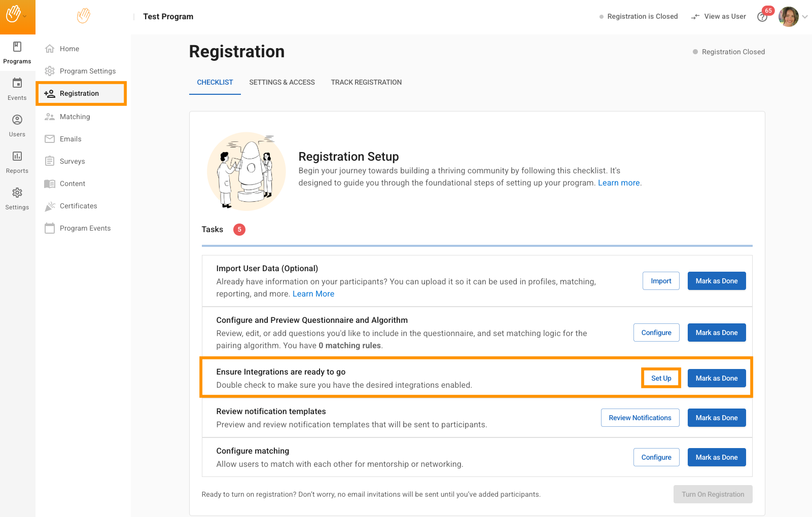
Task: Click the help question mark icon
Action: point(762,17)
